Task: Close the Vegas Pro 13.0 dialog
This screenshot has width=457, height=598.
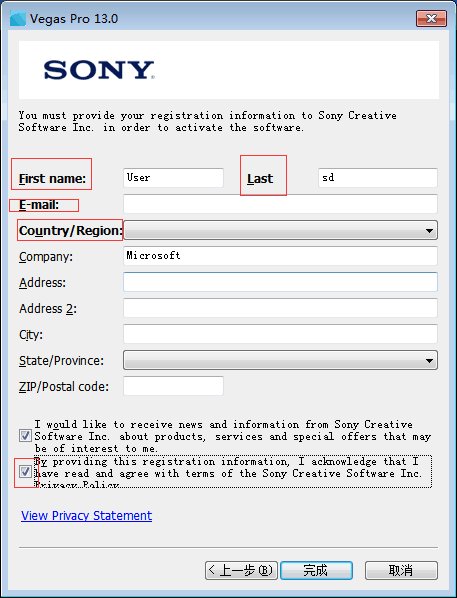Action: pos(431,18)
